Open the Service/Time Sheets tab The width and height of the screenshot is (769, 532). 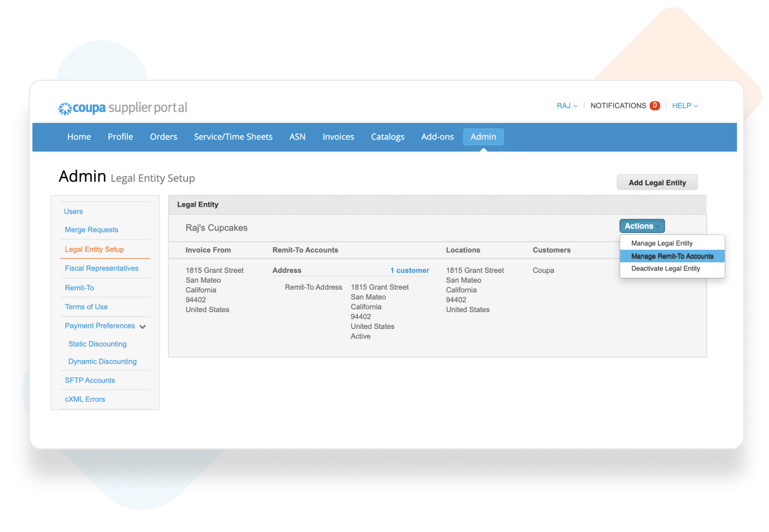pyautogui.click(x=233, y=137)
